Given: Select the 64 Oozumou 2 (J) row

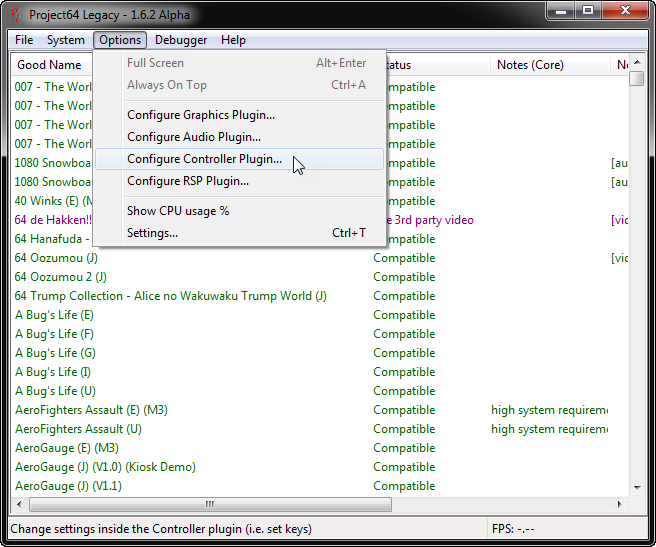Looking at the screenshot, I should (x=320, y=277).
